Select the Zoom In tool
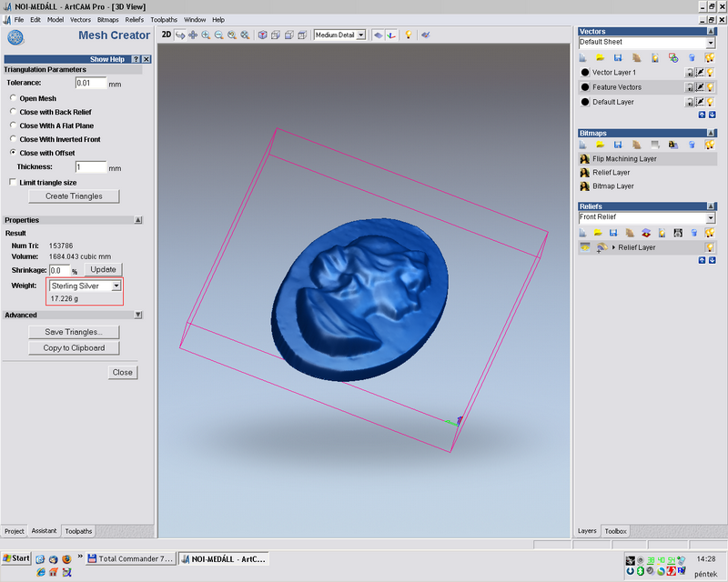 [206, 35]
